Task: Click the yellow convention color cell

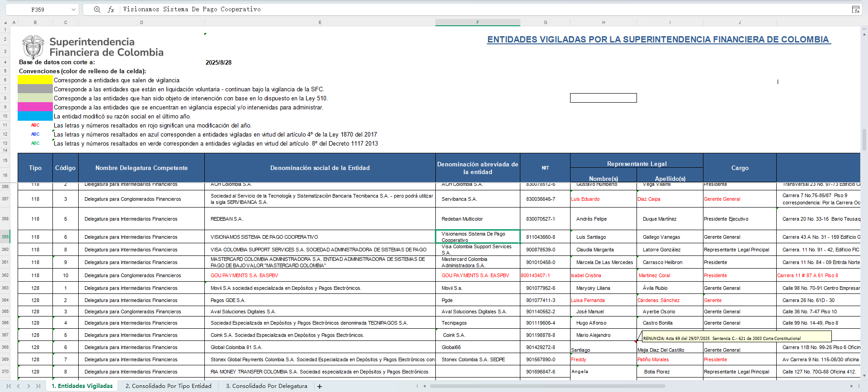Action: click(x=35, y=80)
